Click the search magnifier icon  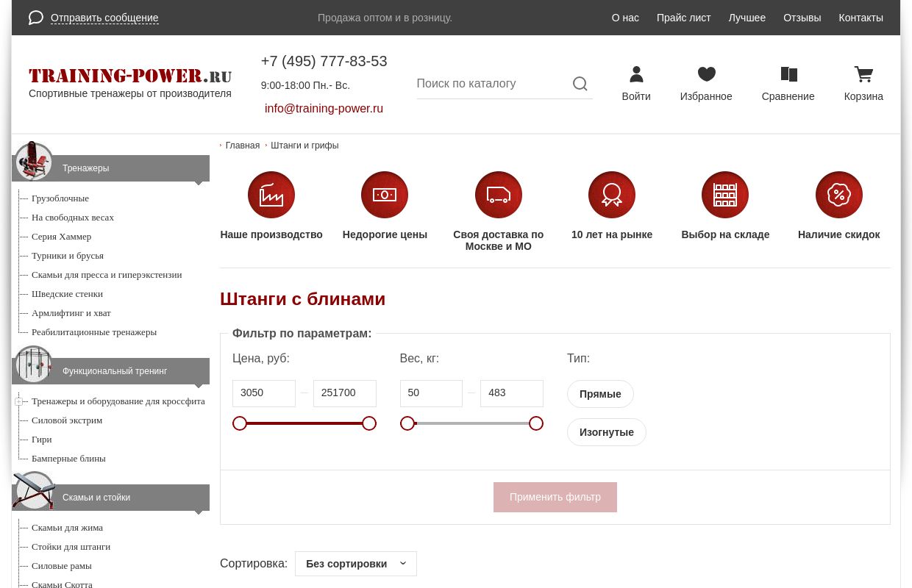tap(580, 84)
